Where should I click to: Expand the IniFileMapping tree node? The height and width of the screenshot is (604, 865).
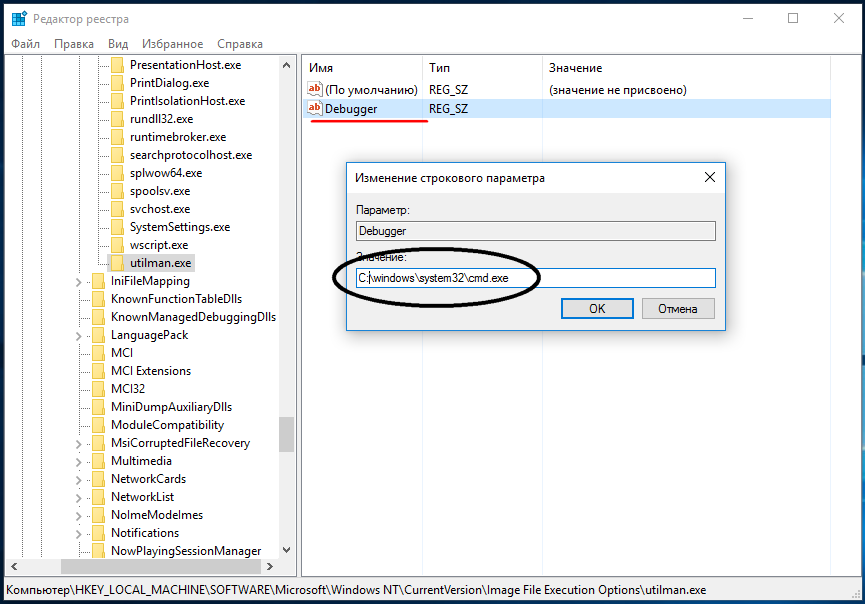pyautogui.click(x=78, y=282)
